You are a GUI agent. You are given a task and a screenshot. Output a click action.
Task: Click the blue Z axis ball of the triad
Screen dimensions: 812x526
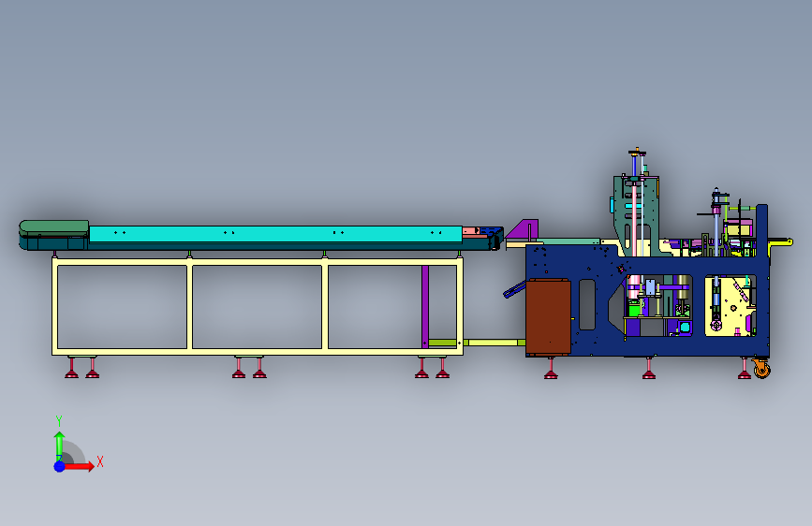pyautogui.click(x=60, y=466)
